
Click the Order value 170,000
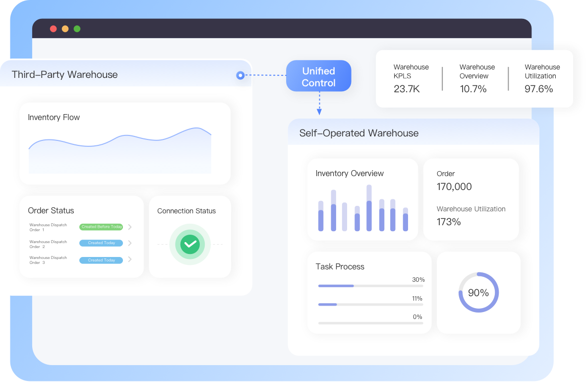[454, 187]
